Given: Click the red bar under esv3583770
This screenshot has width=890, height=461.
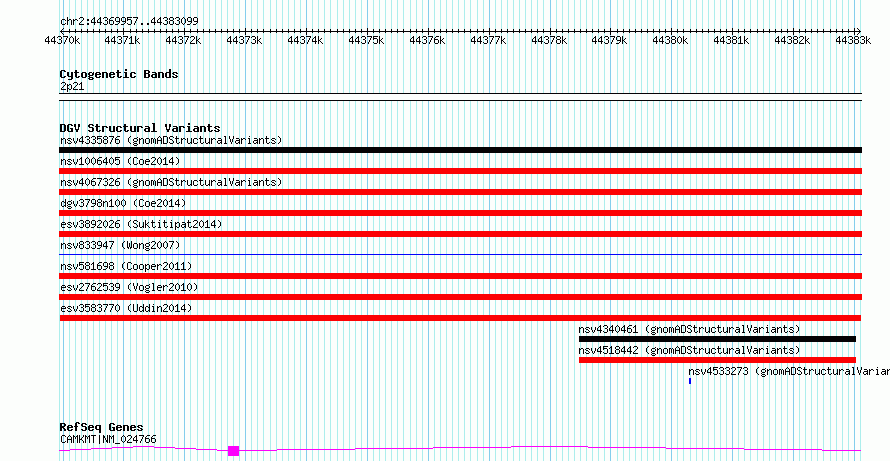Looking at the screenshot, I should click(461, 318).
